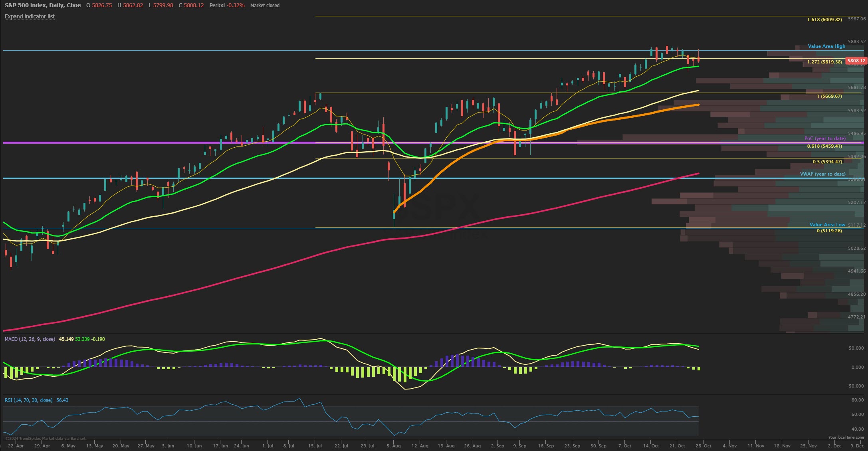Click the 1 (5669.67) Fibonacci label
The width and height of the screenshot is (868, 451).
[829, 96]
